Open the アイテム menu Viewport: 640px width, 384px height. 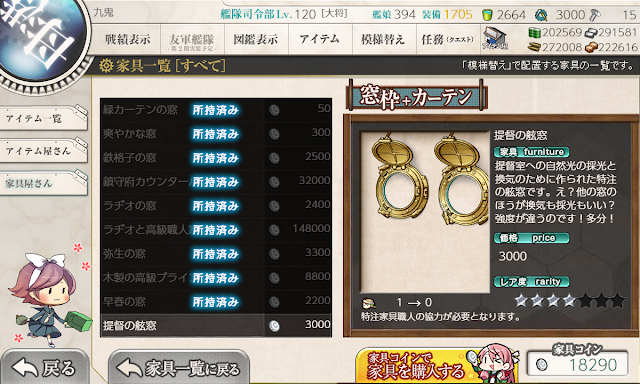click(x=320, y=39)
